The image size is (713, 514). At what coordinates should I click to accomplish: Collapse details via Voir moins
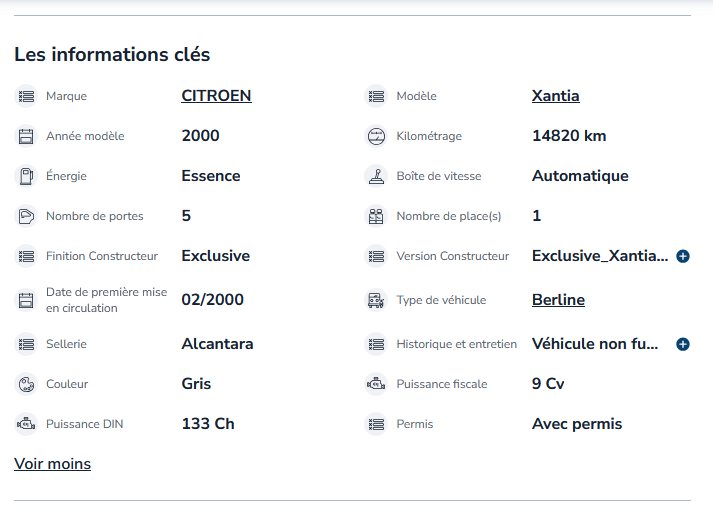point(52,464)
